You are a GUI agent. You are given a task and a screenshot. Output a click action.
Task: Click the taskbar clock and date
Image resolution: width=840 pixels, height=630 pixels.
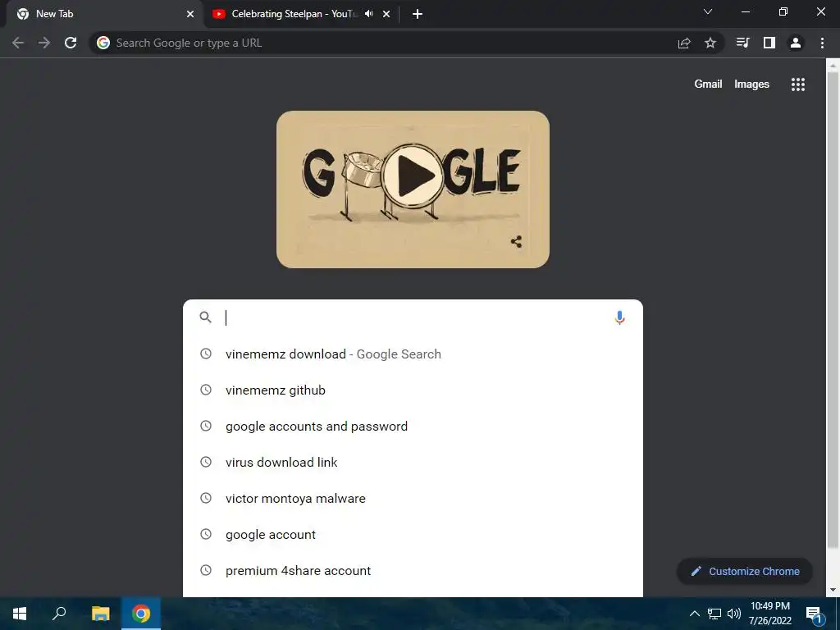pos(769,614)
